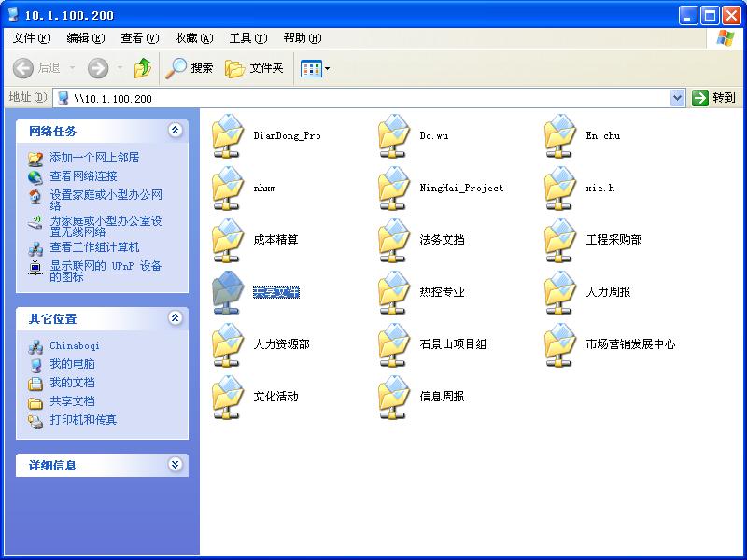Collapse the 其它位置 panel
747x560 pixels.
[x=175, y=318]
